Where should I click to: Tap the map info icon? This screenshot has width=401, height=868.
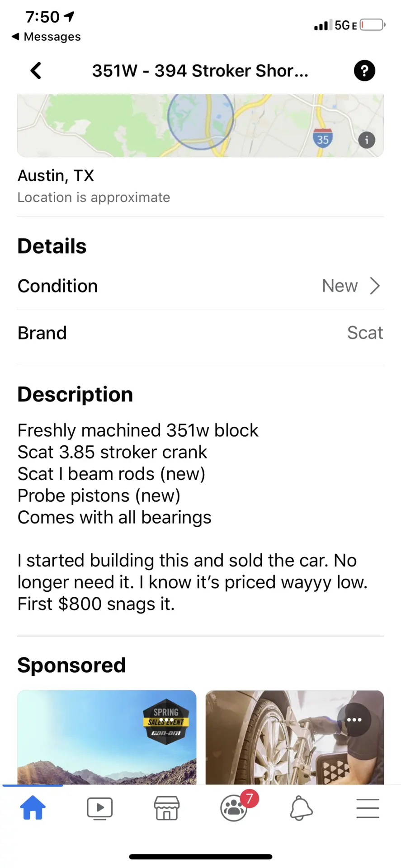tap(367, 140)
